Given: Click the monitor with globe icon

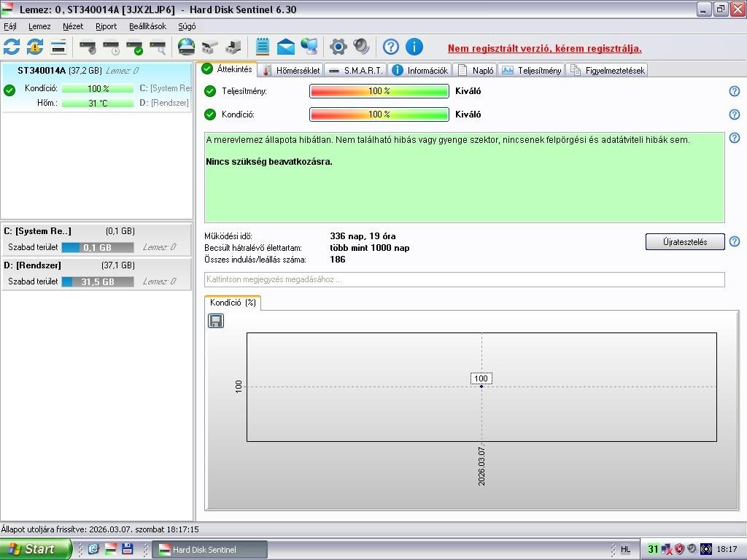Looking at the screenshot, I should pyautogui.click(x=309, y=47).
